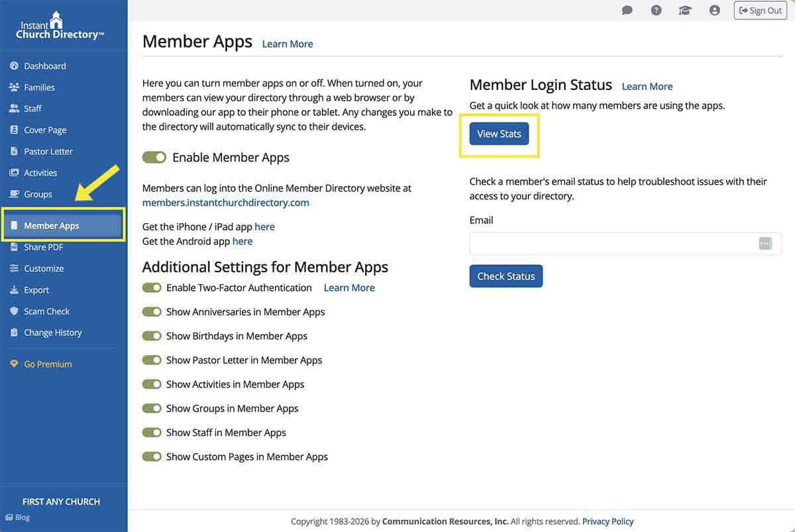Toggle Show Pastor Letter in Member Apps

tap(152, 360)
